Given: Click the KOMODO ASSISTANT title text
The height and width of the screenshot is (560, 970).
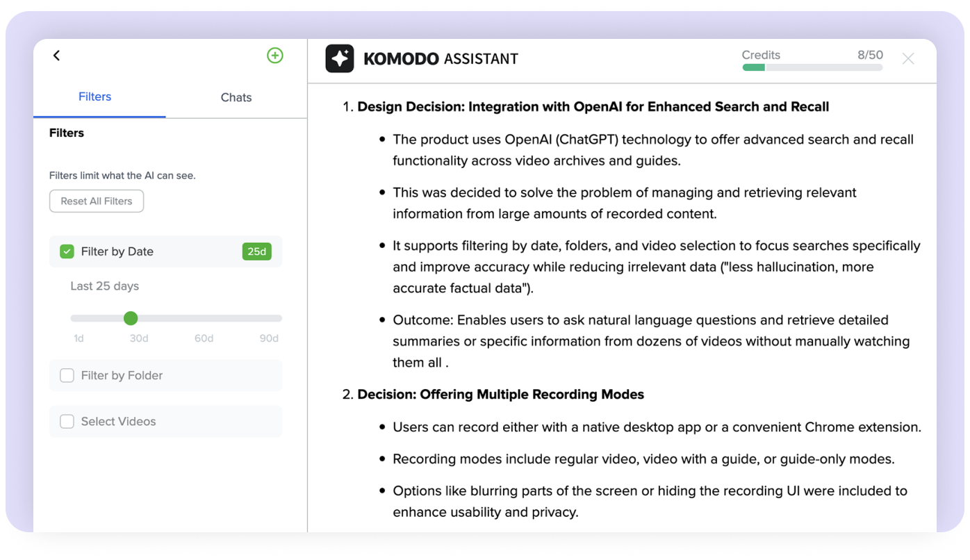Looking at the screenshot, I should click(x=441, y=59).
